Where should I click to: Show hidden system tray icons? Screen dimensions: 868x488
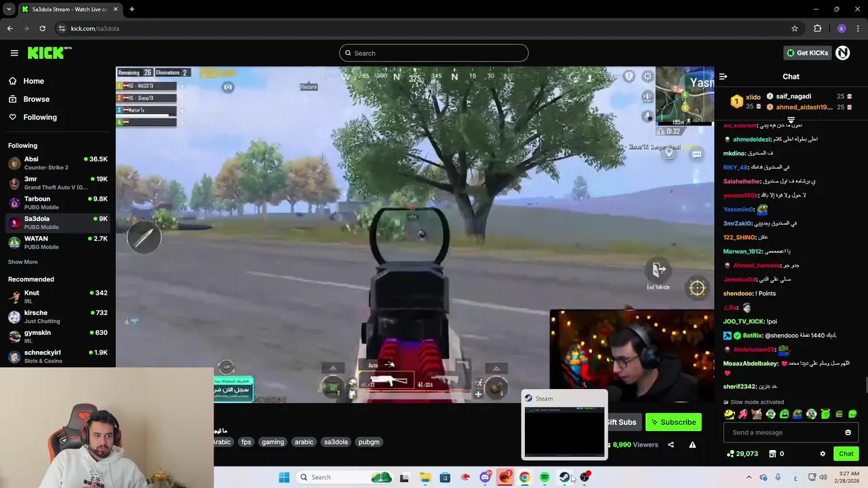pos(749,477)
